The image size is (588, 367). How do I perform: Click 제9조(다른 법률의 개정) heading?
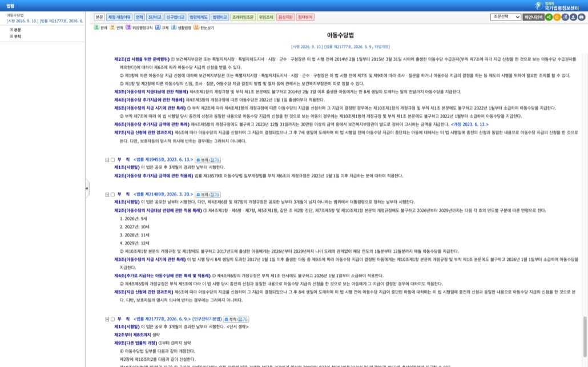click(x=135, y=343)
